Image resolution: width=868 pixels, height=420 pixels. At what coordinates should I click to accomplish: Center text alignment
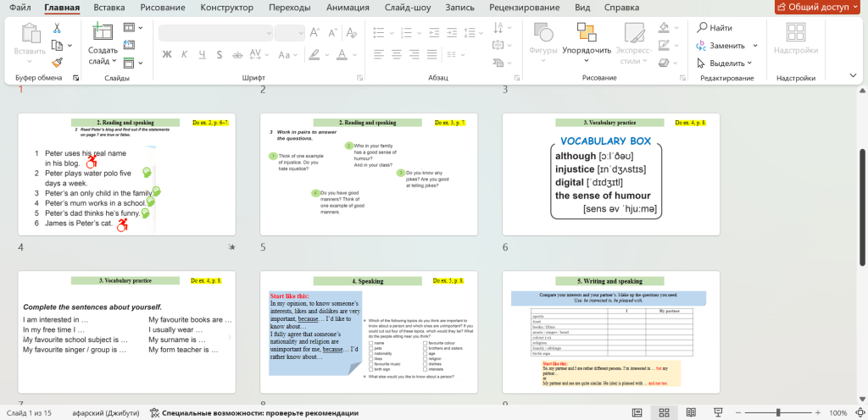[x=397, y=54]
